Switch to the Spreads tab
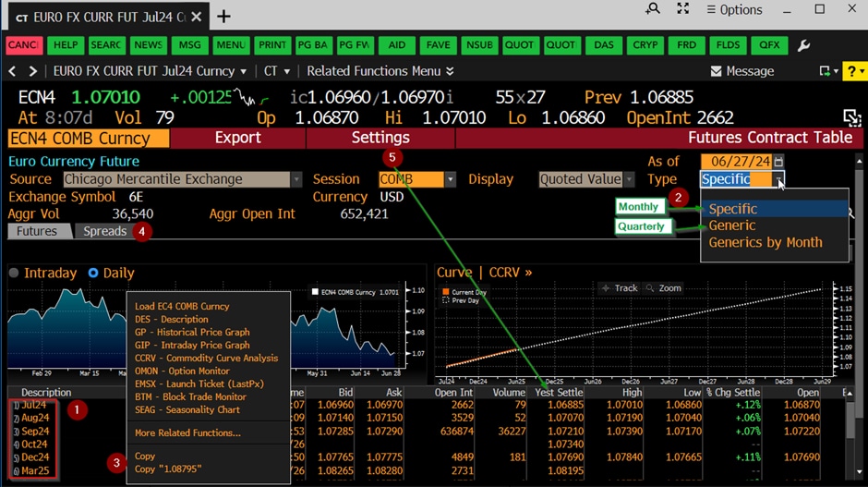The image size is (868, 487). pyautogui.click(x=104, y=231)
